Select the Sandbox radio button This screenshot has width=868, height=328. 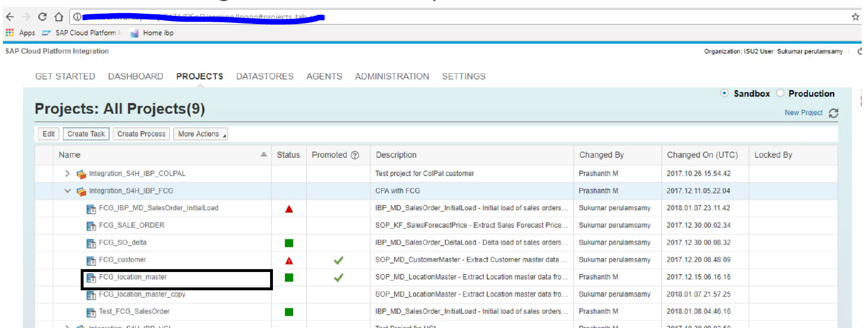724,94
